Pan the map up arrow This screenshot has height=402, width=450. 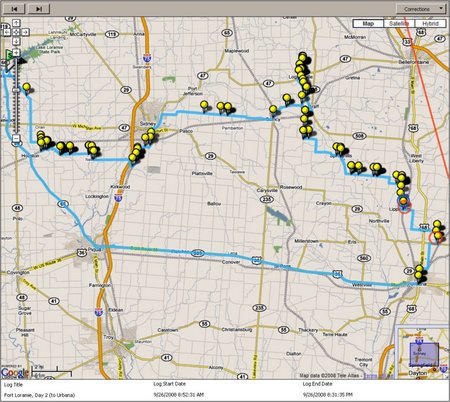[16, 23]
